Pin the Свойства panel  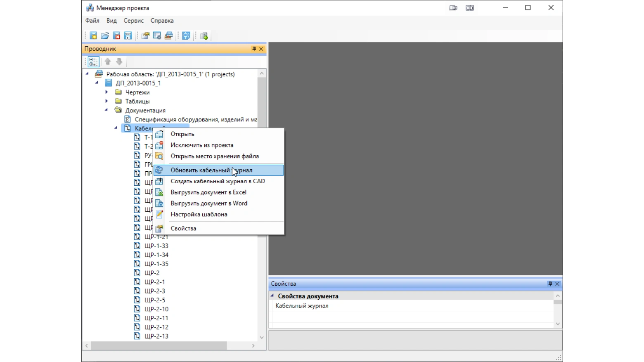tap(550, 284)
